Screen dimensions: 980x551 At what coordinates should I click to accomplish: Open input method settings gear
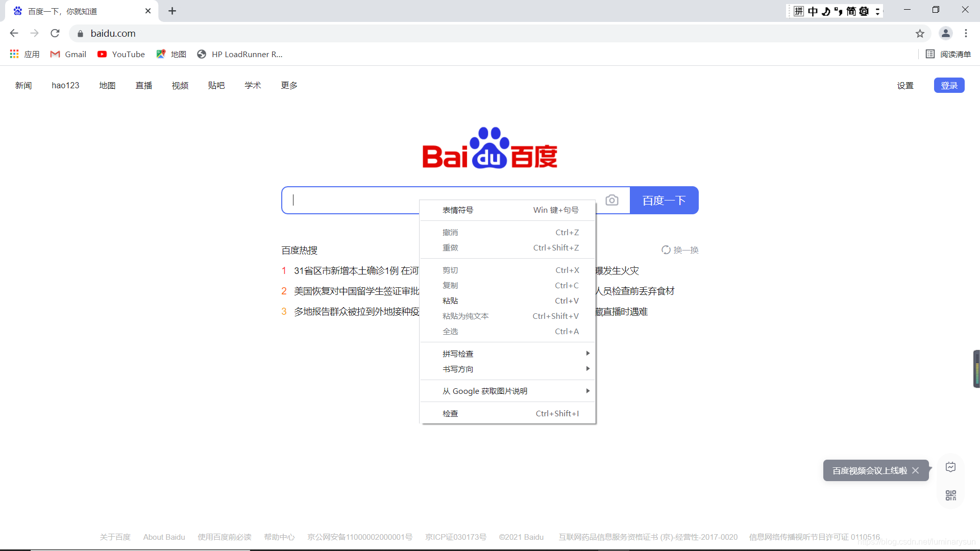(863, 11)
